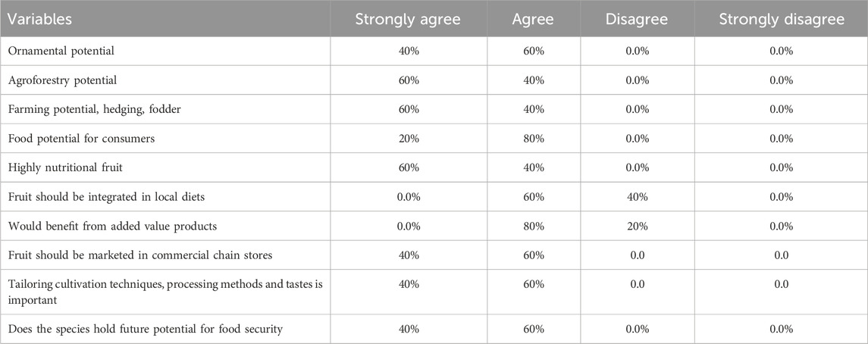
Task: Click Fruit should be integrated in local diets
Action: coord(106,197)
